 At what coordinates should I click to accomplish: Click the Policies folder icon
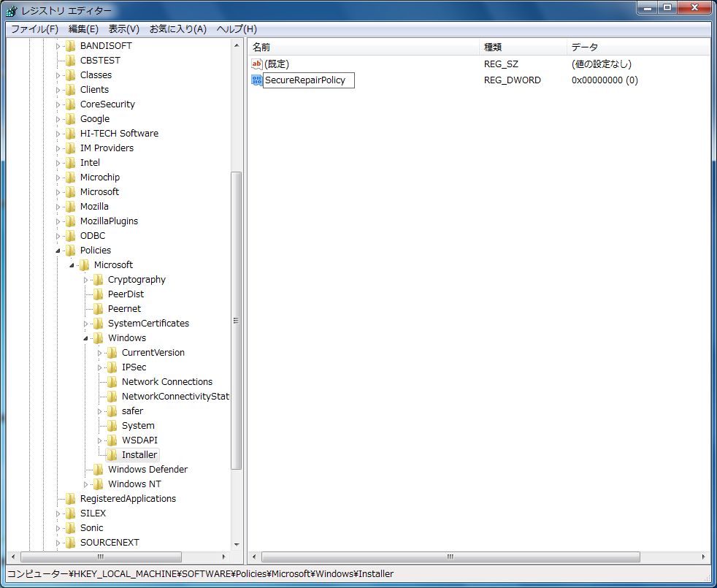coord(70,251)
